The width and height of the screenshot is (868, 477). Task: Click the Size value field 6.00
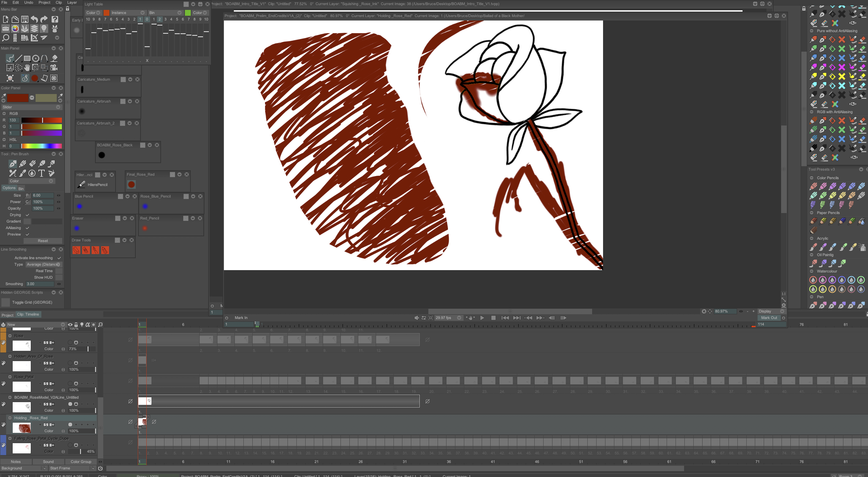[x=43, y=195]
